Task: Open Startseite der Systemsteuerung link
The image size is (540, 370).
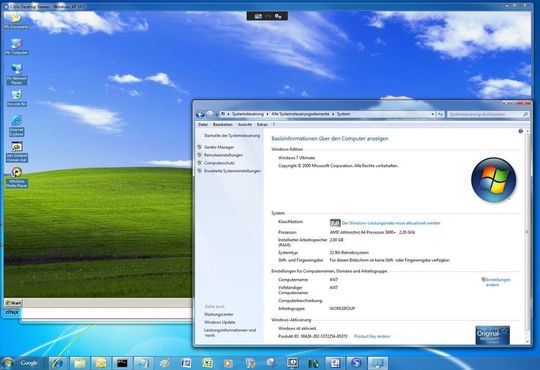Action: [x=232, y=136]
